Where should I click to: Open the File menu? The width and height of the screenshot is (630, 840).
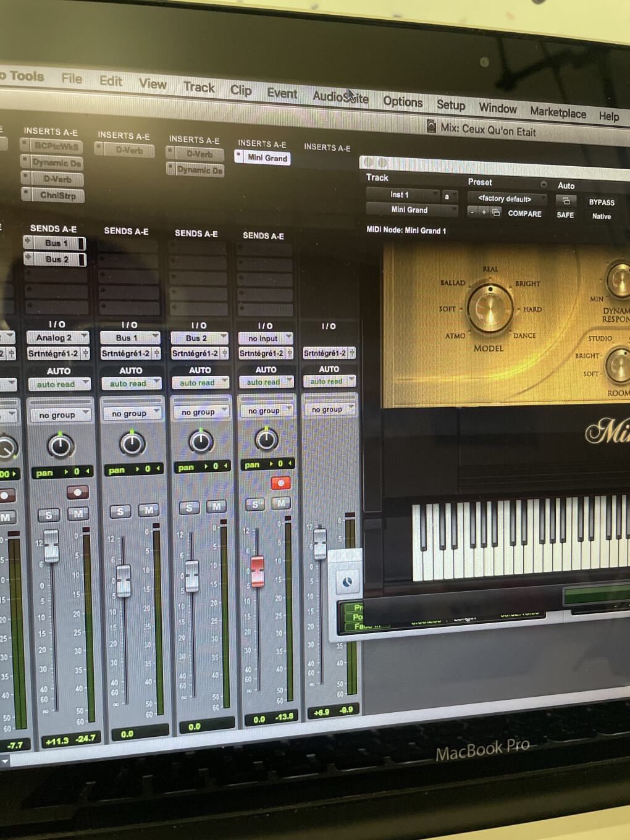point(72,78)
